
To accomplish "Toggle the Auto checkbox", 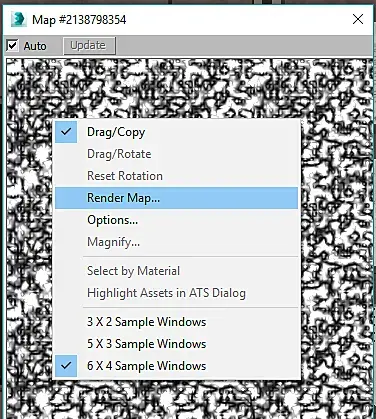I will [12, 46].
